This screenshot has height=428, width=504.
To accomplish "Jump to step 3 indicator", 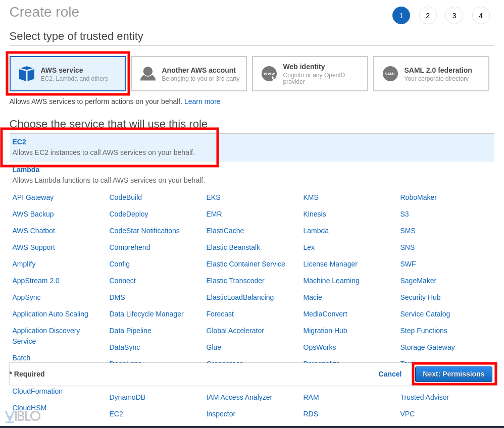I will (454, 16).
